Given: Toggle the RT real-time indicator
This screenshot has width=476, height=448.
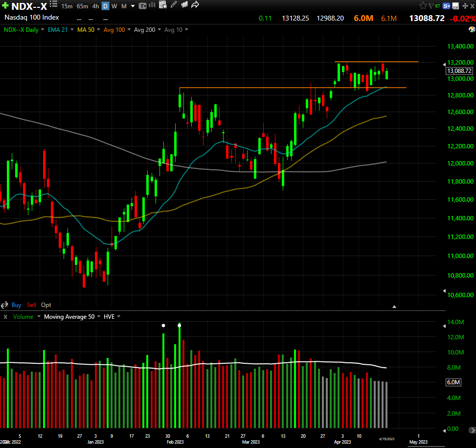Looking at the screenshot, I should tap(437, 6).
